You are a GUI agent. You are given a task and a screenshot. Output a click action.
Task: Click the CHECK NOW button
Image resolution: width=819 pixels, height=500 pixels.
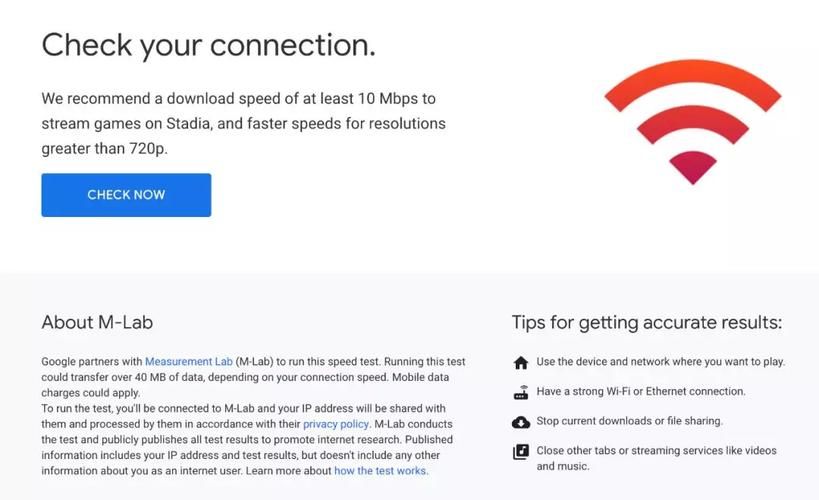pos(126,195)
